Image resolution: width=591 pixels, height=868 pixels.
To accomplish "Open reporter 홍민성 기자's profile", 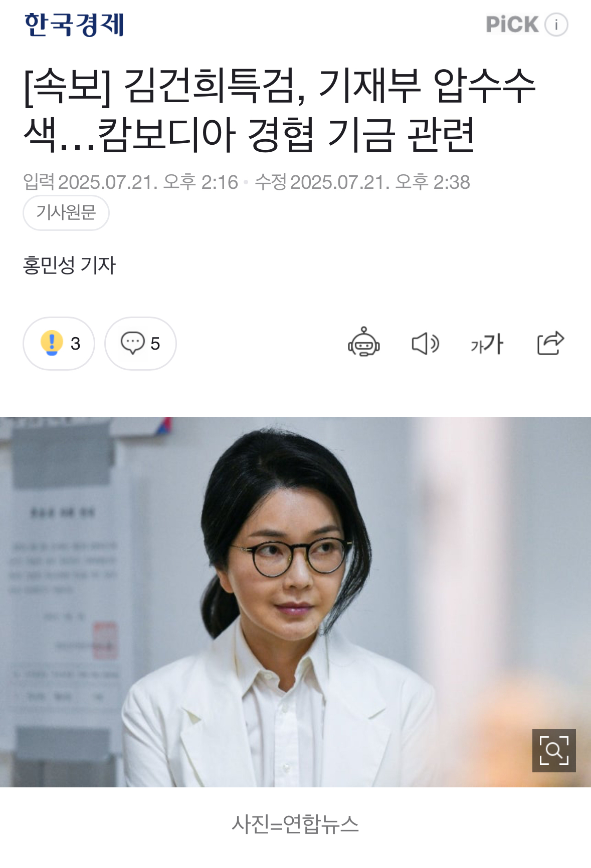I will click(69, 265).
